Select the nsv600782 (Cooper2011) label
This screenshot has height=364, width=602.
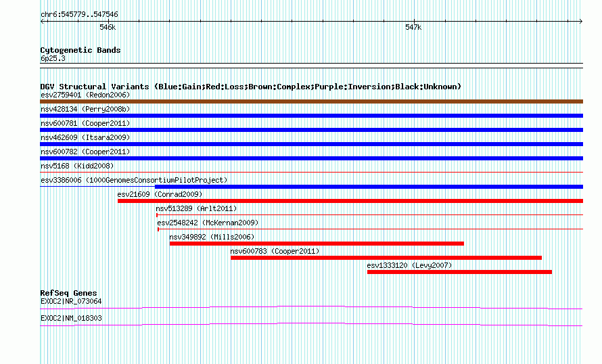[x=85, y=152]
